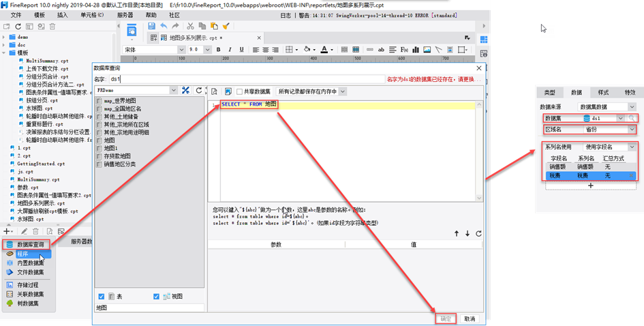This screenshot has height=326, width=644.
Task: Click the insert chart bar icon
Action: click(416, 49)
